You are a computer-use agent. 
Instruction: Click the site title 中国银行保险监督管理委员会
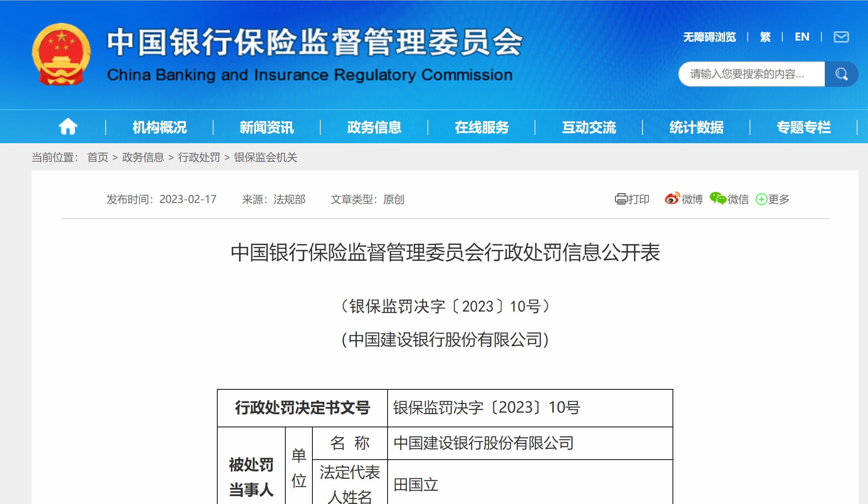(315, 42)
